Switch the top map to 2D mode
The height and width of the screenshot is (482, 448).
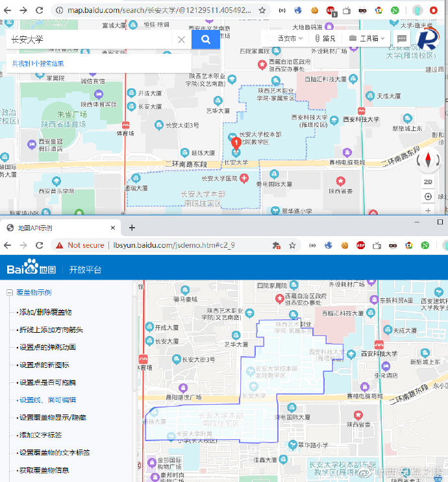click(428, 182)
